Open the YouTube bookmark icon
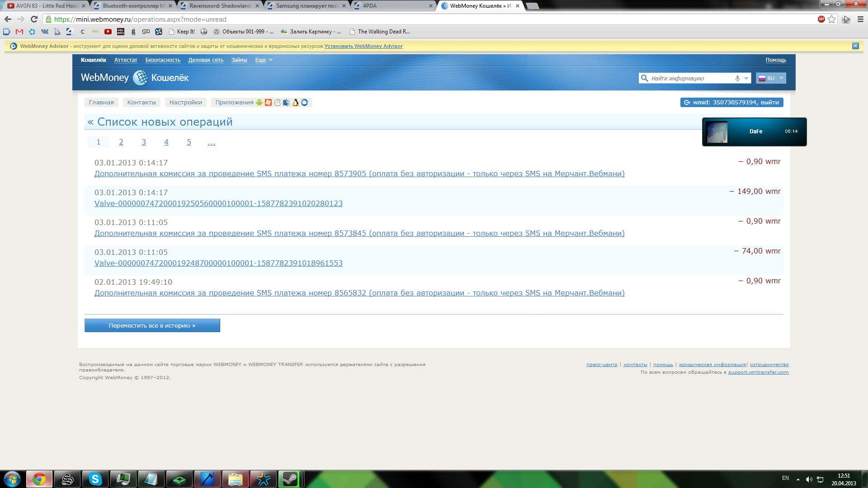The width and height of the screenshot is (868, 488). click(x=108, y=32)
